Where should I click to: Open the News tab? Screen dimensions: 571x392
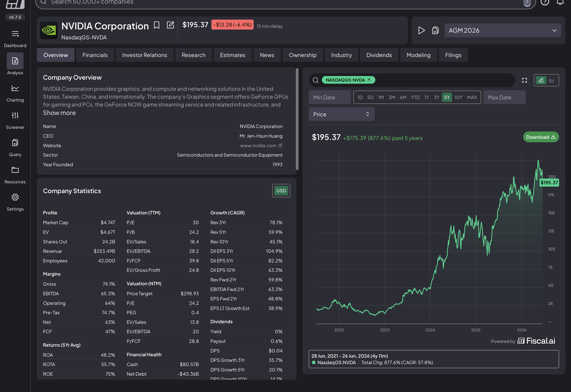point(267,55)
